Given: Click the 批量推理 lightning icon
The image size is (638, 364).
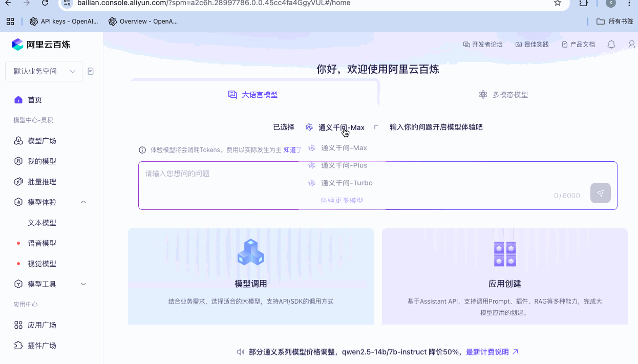Looking at the screenshot, I should (18, 182).
